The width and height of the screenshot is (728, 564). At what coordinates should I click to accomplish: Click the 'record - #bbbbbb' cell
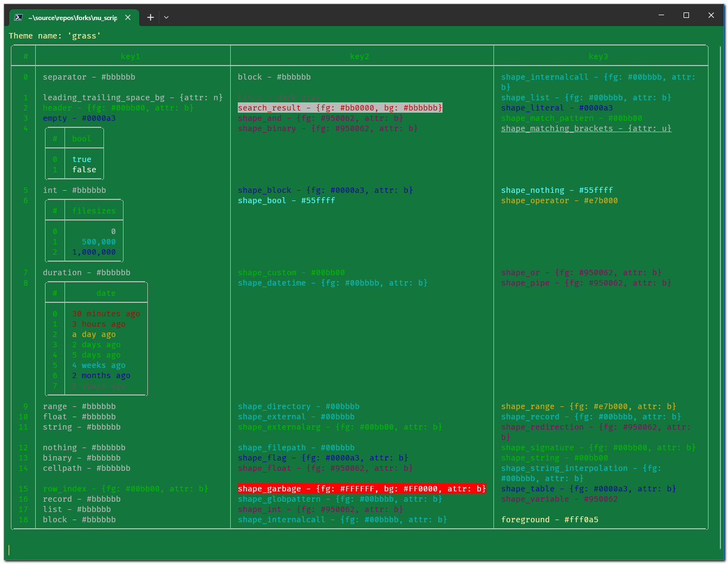pyautogui.click(x=82, y=499)
